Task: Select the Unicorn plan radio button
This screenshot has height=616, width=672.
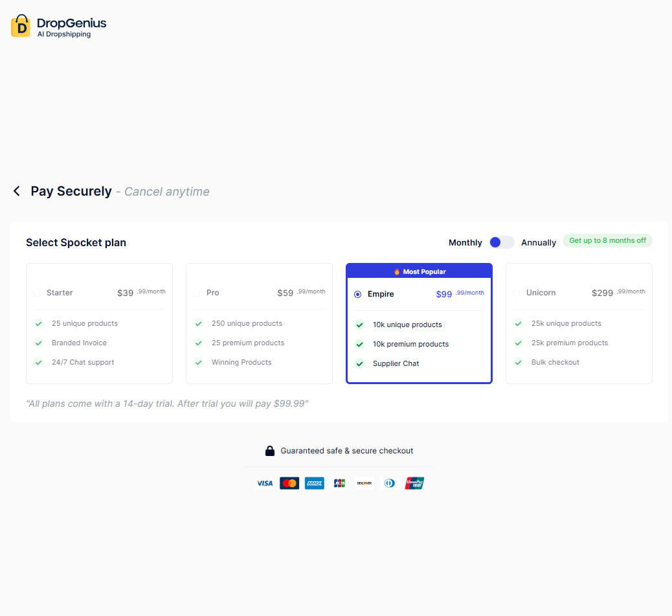Action: 517,293
